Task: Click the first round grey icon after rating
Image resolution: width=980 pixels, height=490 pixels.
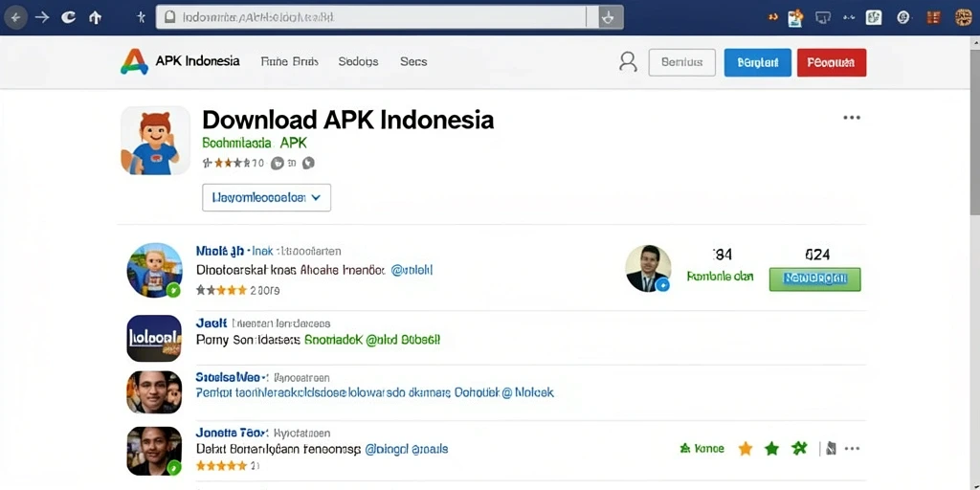Action: point(278,163)
